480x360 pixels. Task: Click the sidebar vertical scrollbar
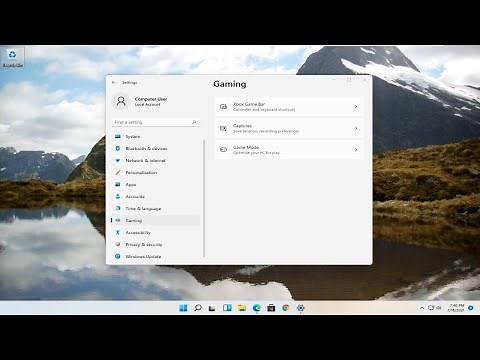pyautogui.click(x=204, y=199)
